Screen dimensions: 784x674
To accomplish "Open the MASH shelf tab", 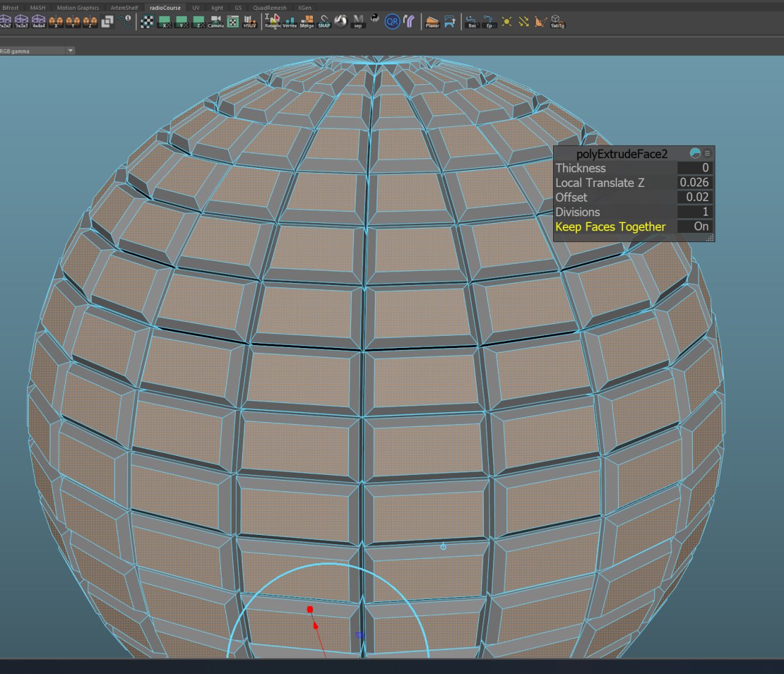I will (38, 8).
